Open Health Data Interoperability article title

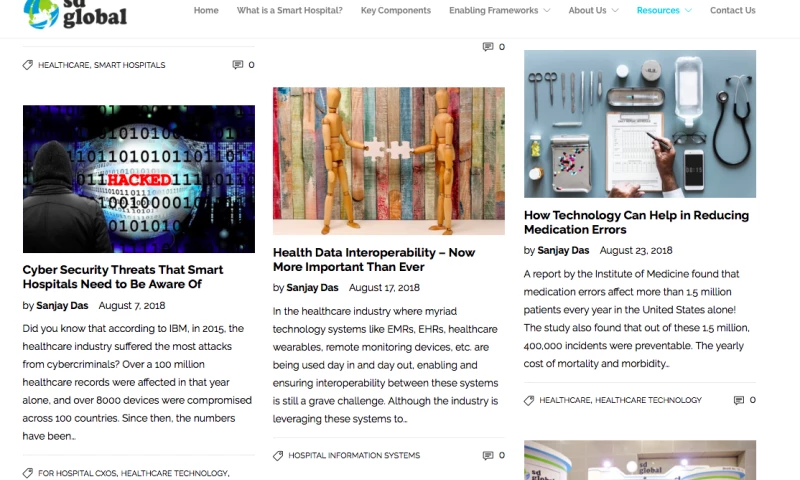pyautogui.click(x=374, y=260)
